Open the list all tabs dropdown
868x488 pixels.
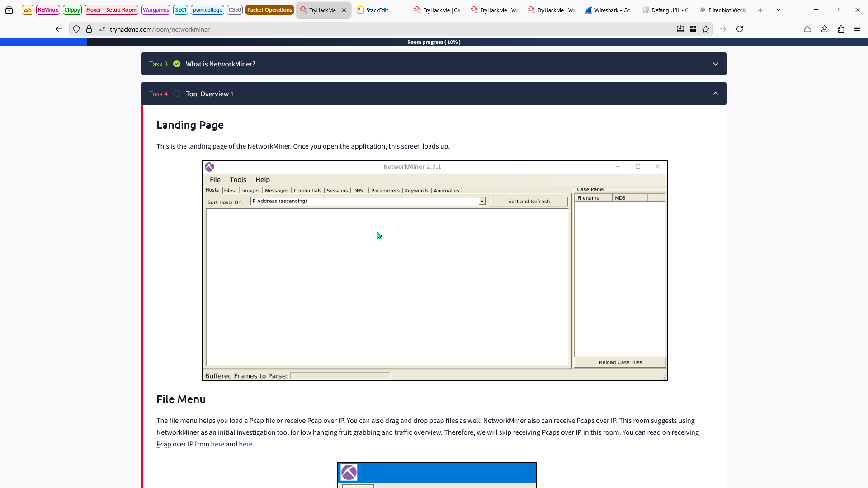point(778,10)
